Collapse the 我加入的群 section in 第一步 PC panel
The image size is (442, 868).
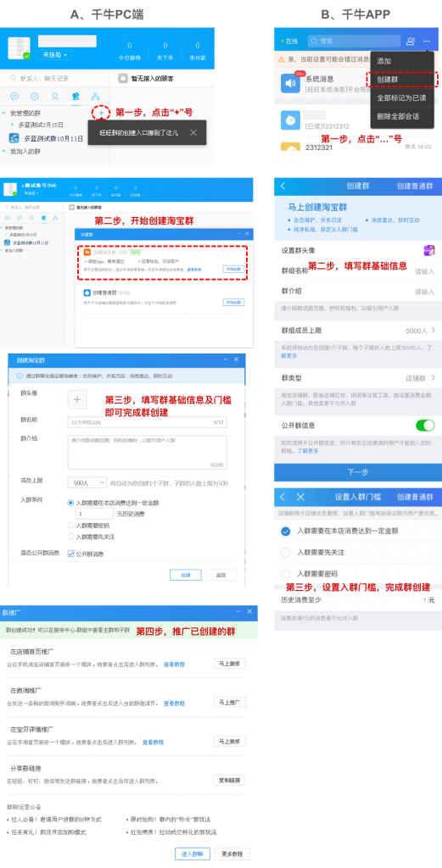click(x=4, y=151)
